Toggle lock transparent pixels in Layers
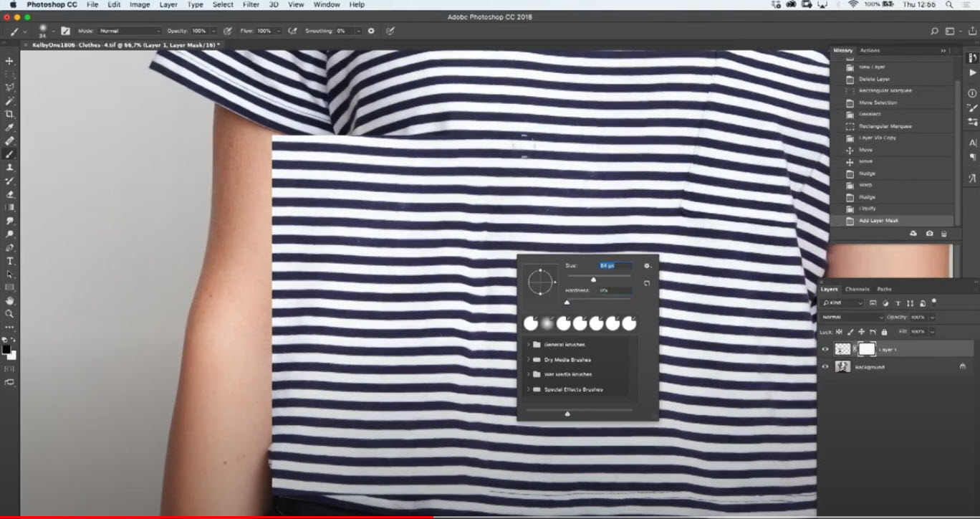The height and width of the screenshot is (519, 980). (840, 332)
